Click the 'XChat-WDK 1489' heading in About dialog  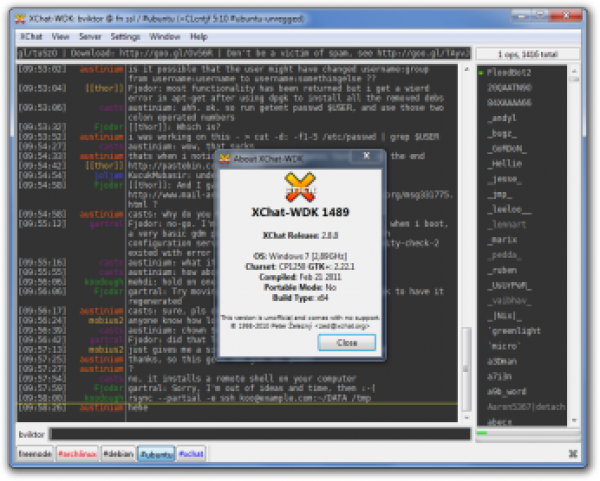(x=300, y=212)
